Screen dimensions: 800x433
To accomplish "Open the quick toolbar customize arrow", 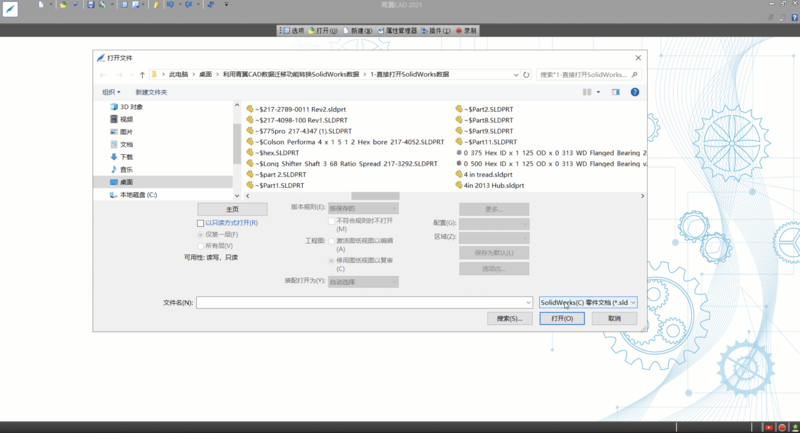I will click(226, 5).
